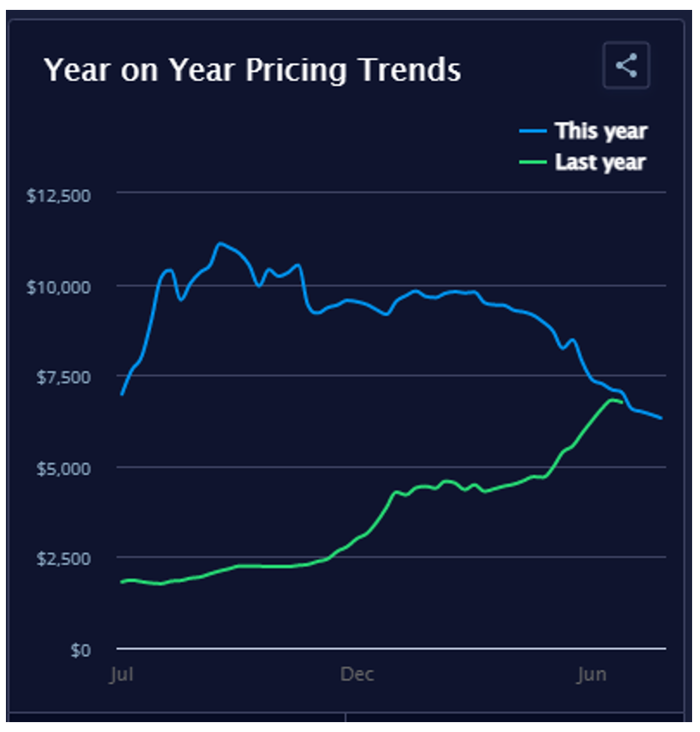Click the "Year on Year Pricing Trends" title
This screenshot has width=700, height=732.
252,69
